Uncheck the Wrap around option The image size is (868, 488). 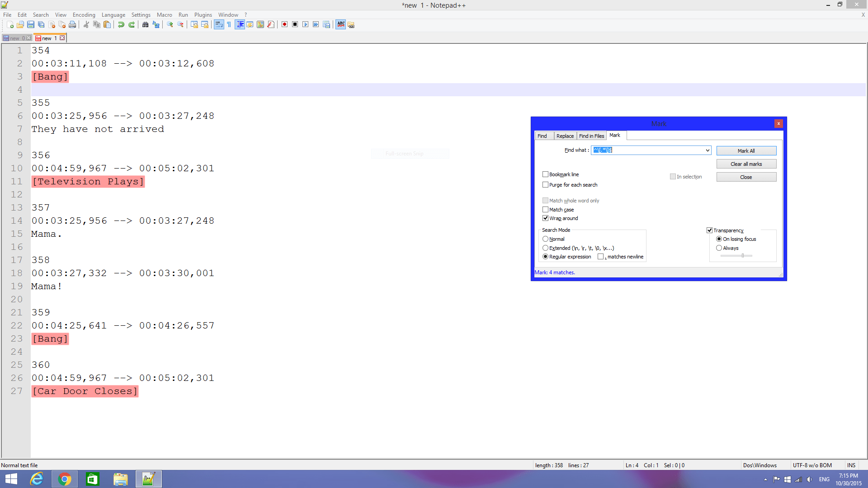(546, 218)
